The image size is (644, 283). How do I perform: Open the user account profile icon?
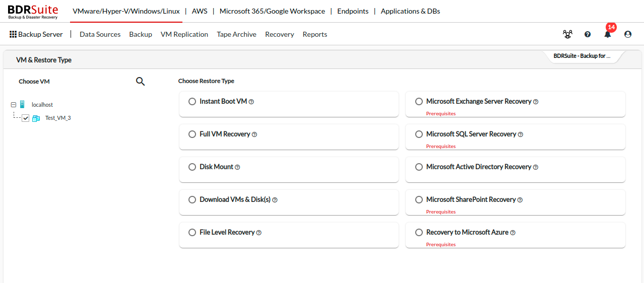(628, 34)
